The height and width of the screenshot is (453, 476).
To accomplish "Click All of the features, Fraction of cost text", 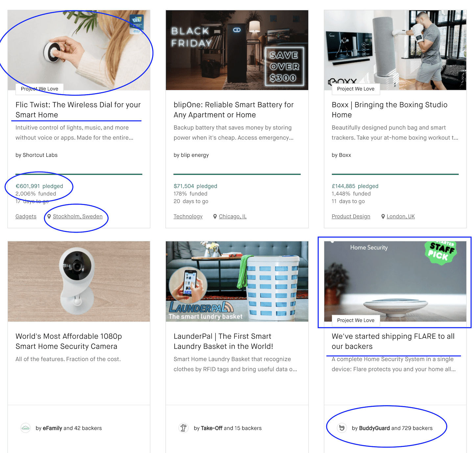I will pyautogui.click(x=68, y=359).
